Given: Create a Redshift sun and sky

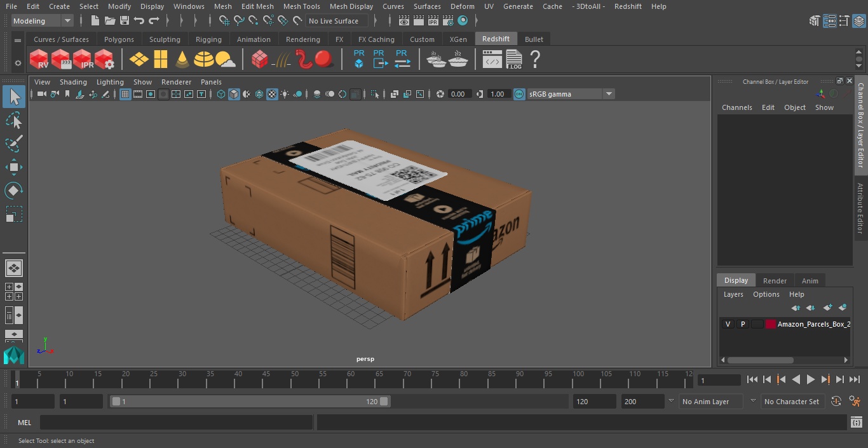Looking at the screenshot, I should (226, 60).
